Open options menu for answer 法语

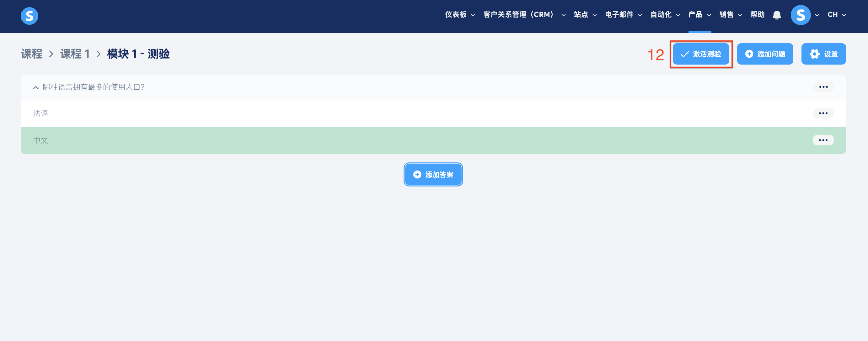click(x=823, y=113)
